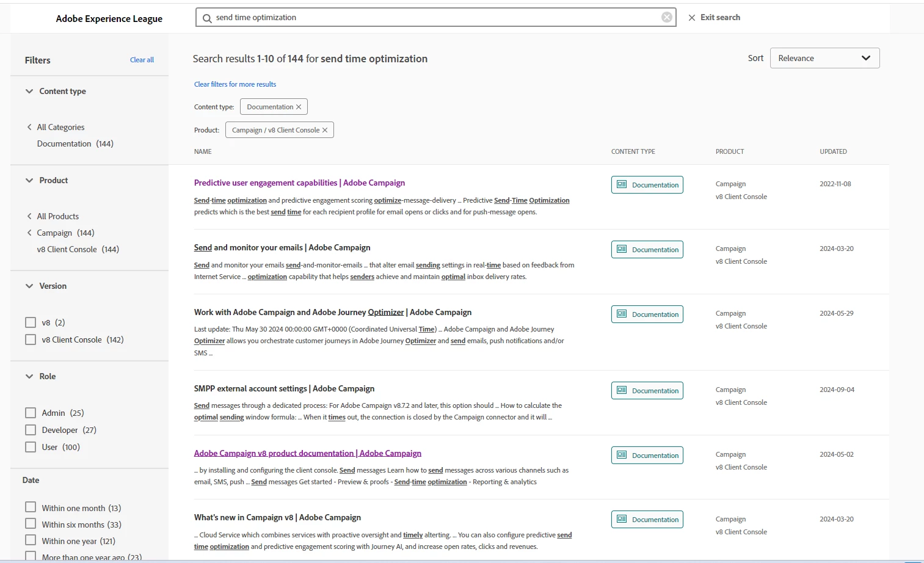Click Exit search text
The image size is (924, 563).
(720, 18)
